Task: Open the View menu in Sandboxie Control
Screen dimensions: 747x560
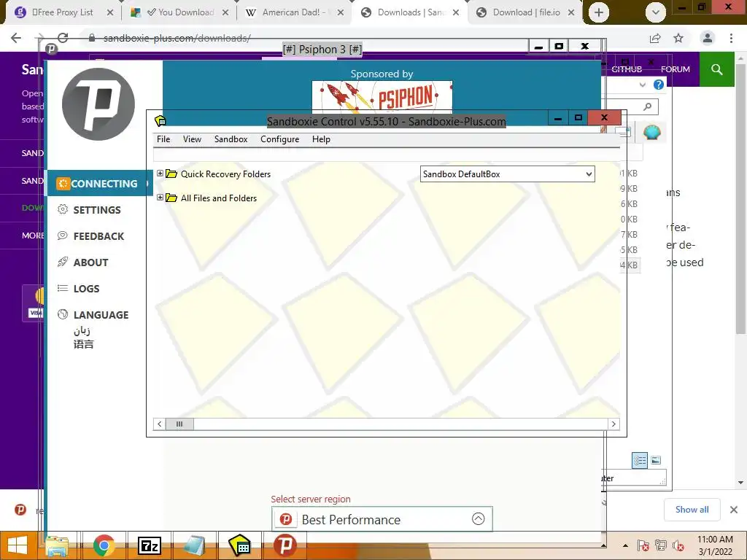Action: (x=192, y=139)
